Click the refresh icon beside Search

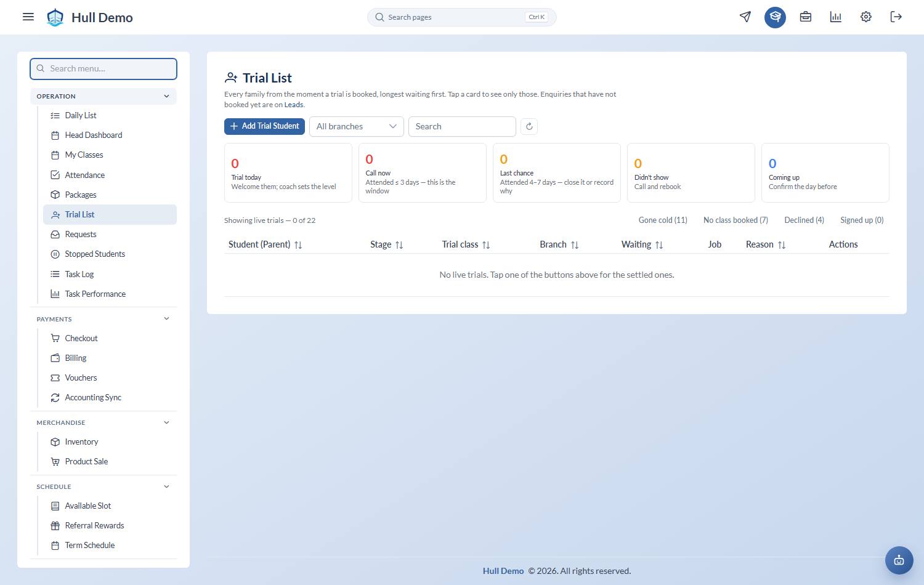[x=529, y=126]
